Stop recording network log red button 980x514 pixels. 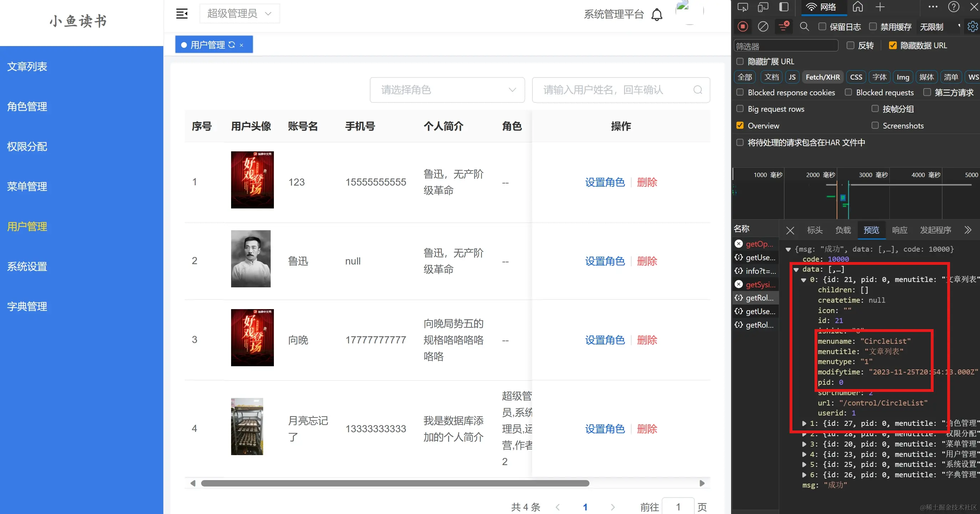click(x=742, y=27)
